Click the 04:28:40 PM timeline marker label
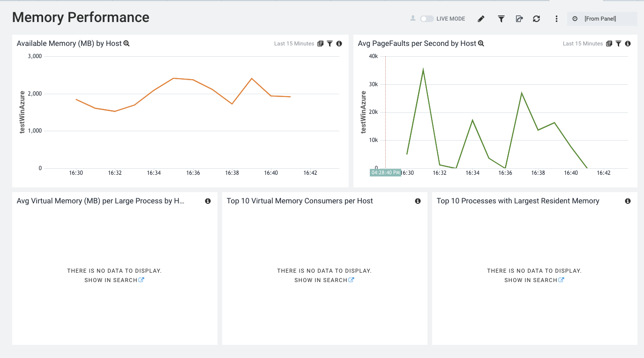This screenshot has width=644, height=358. pos(385,172)
